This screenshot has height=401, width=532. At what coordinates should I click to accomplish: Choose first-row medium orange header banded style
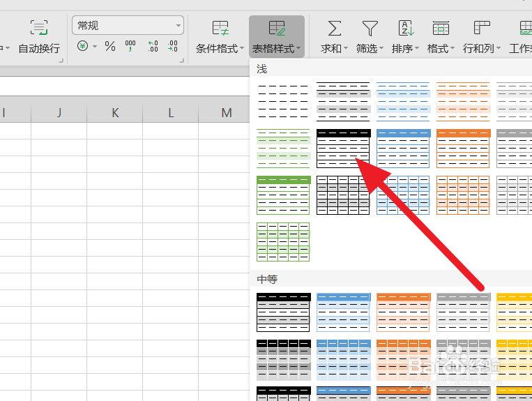pyautogui.click(x=403, y=312)
